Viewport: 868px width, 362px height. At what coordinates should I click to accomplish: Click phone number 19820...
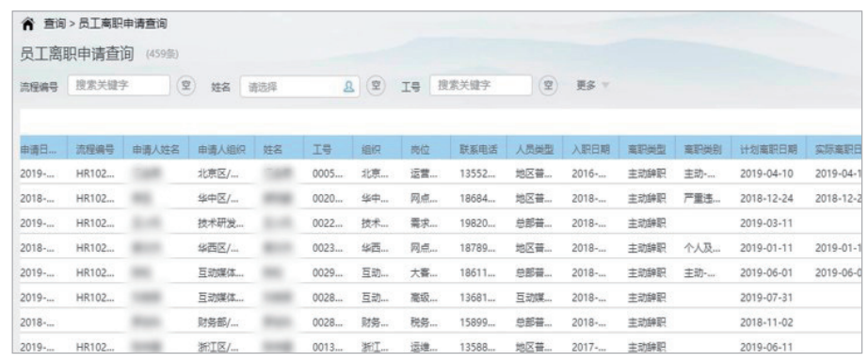point(478,223)
